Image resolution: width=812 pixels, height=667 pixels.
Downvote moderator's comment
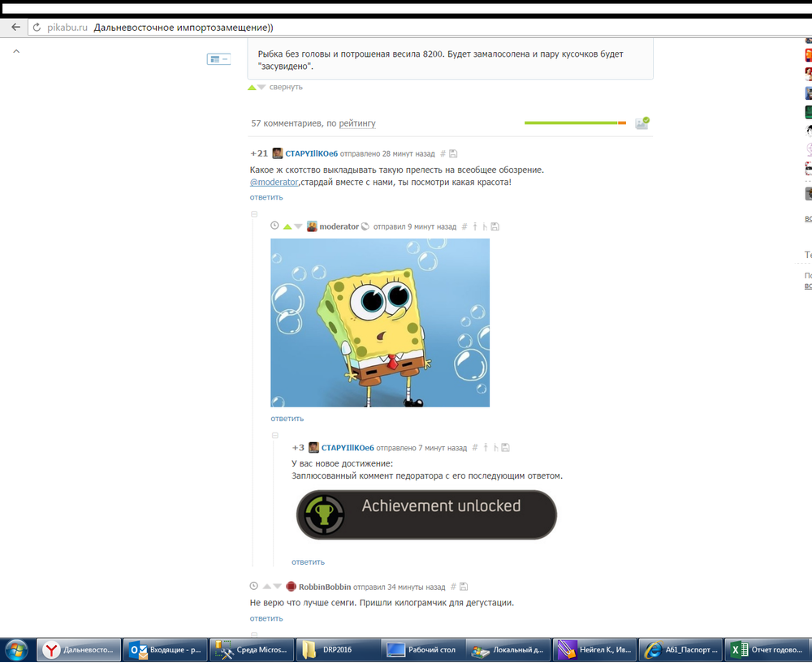coord(298,226)
